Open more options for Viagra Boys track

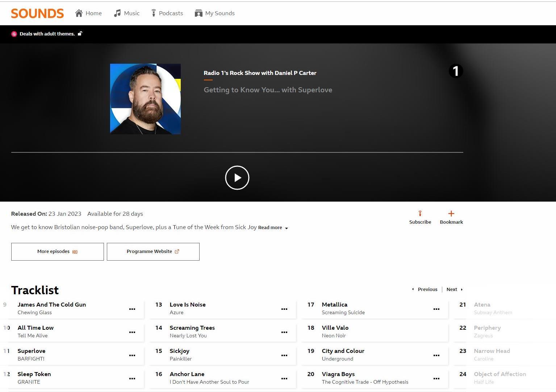pos(436,379)
